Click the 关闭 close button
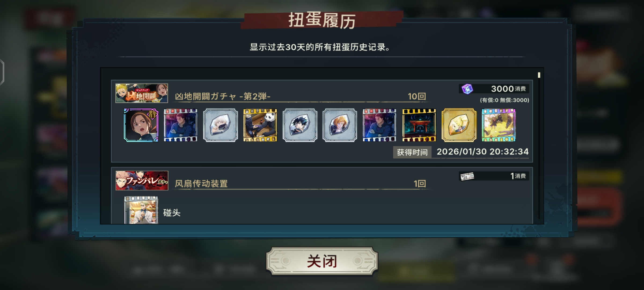This screenshot has height=290, width=644. tap(322, 261)
